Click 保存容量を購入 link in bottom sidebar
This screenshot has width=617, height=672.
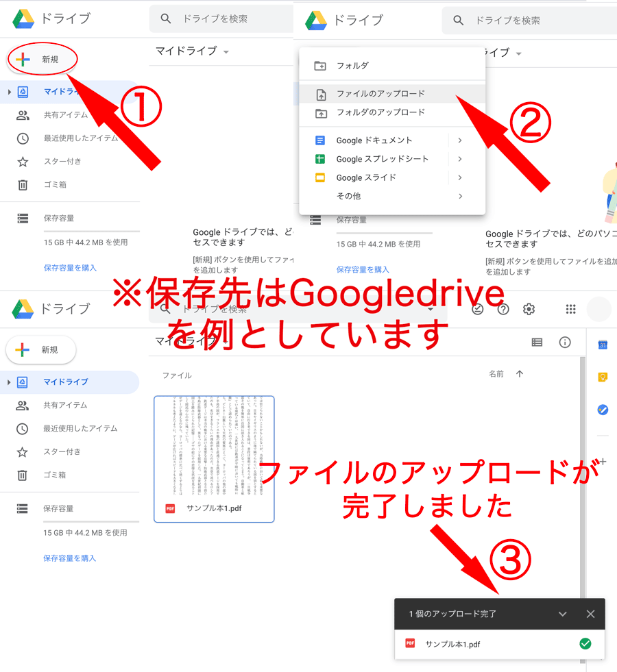69,558
